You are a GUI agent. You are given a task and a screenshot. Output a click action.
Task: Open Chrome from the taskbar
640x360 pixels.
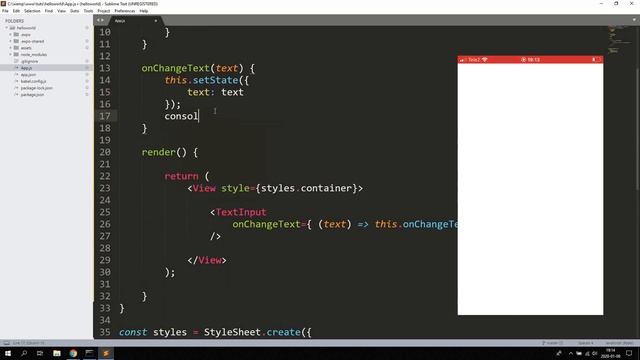[73, 353]
